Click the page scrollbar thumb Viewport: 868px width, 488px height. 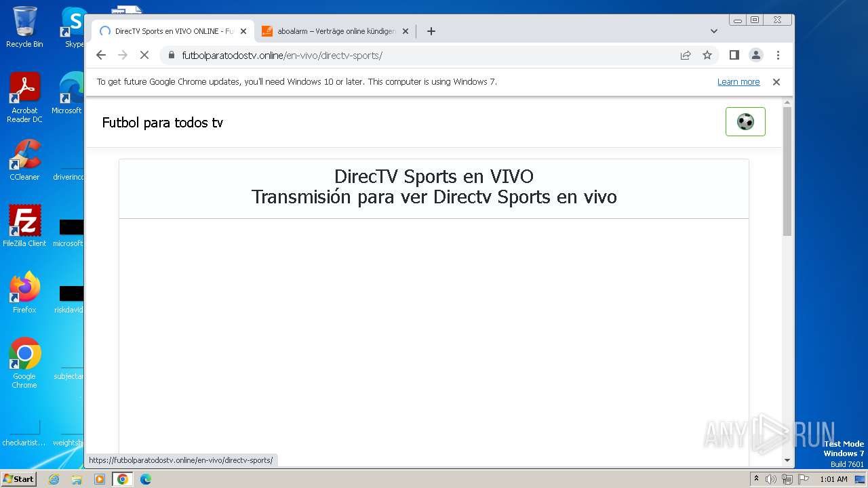tap(787, 171)
